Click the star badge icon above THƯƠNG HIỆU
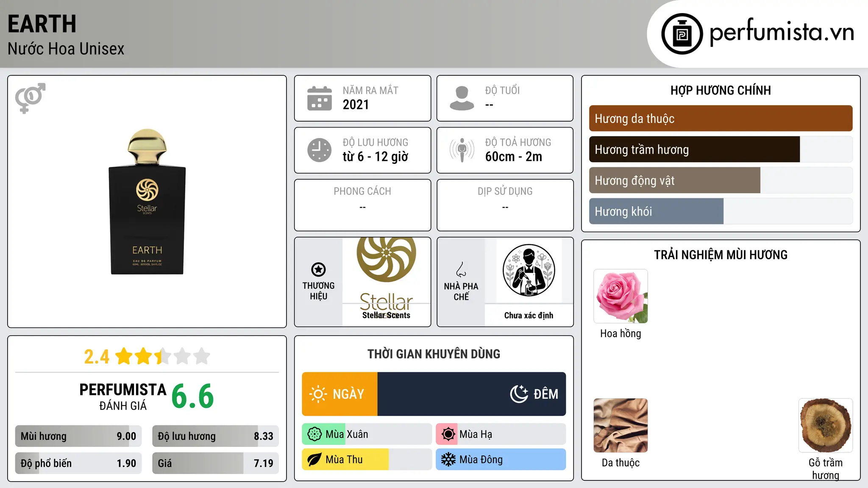The image size is (868, 488). [x=318, y=269]
